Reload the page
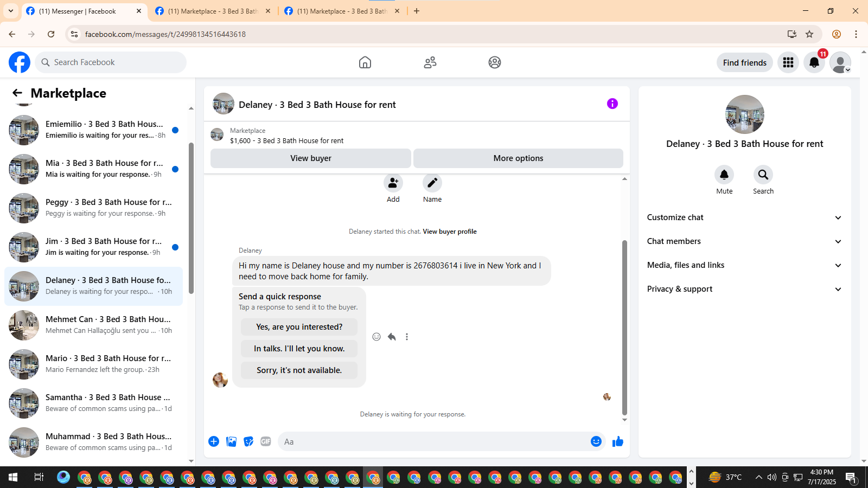Viewport: 868px width, 488px height. click(51, 34)
